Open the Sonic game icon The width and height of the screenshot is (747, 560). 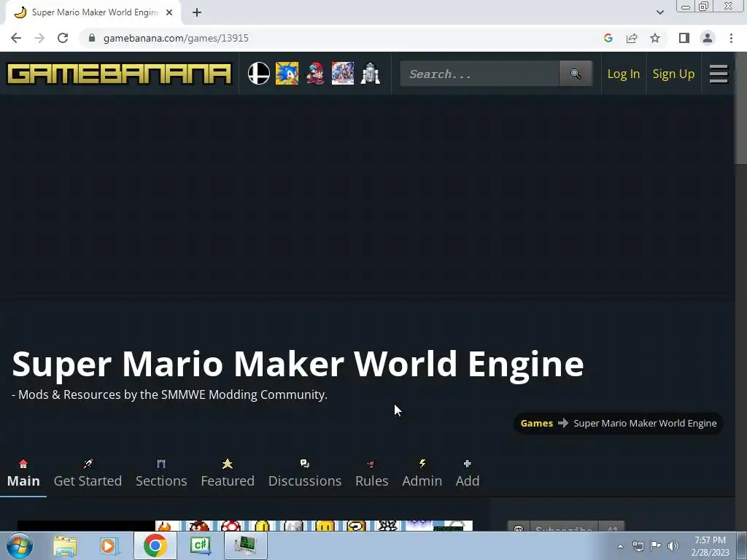pyautogui.click(x=287, y=74)
